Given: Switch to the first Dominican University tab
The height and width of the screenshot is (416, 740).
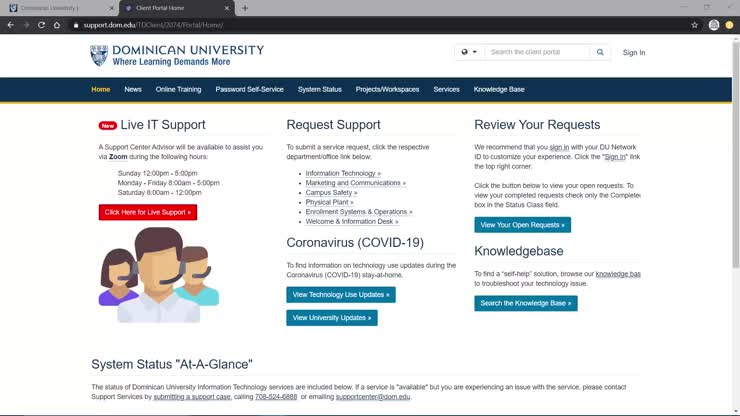Looking at the screenshot, I should [x=59, y=8].
